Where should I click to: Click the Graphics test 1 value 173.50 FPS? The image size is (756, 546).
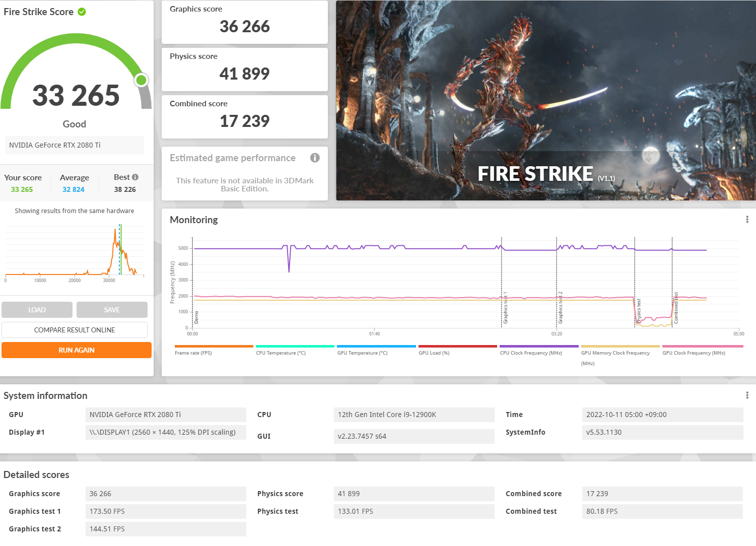[166, 511]
